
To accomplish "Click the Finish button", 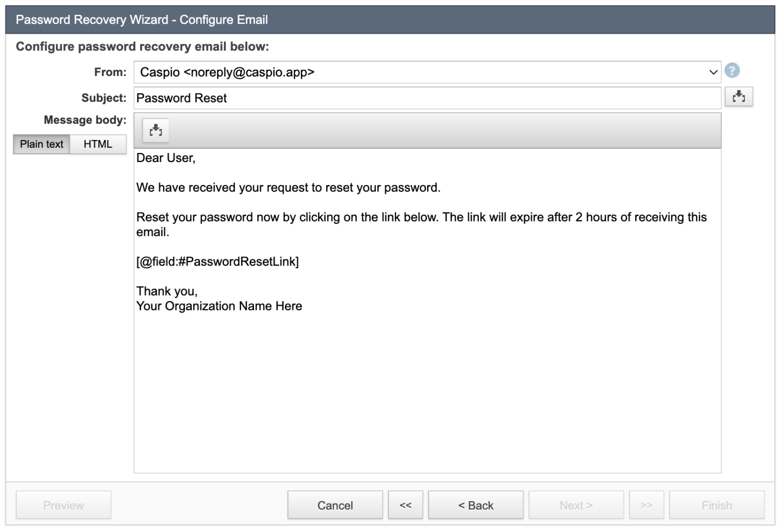I will coord(717,505).
